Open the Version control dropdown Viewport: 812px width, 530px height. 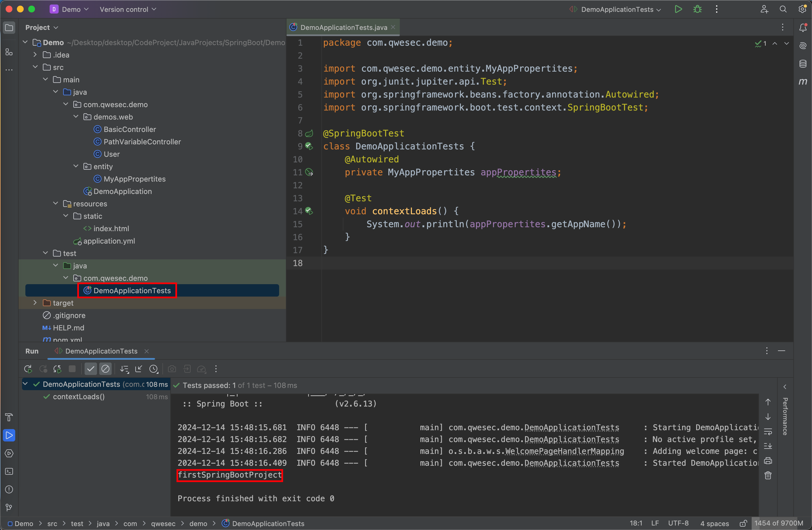point(128,9)
